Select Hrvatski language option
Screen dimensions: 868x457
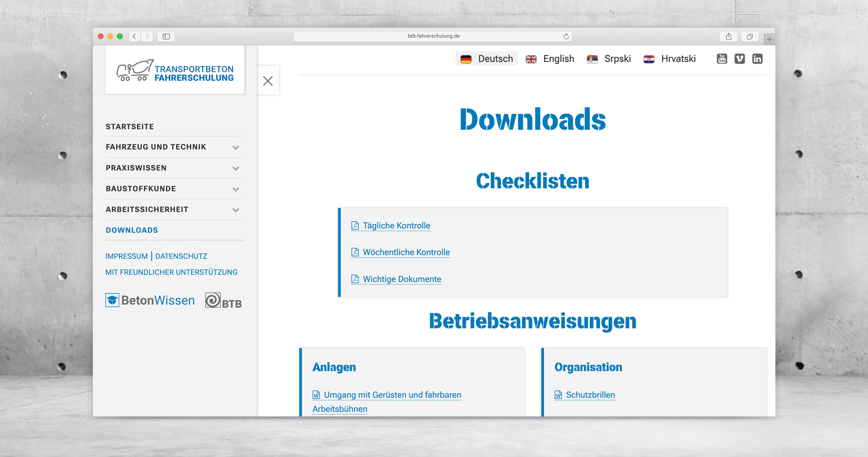point(672,58)
